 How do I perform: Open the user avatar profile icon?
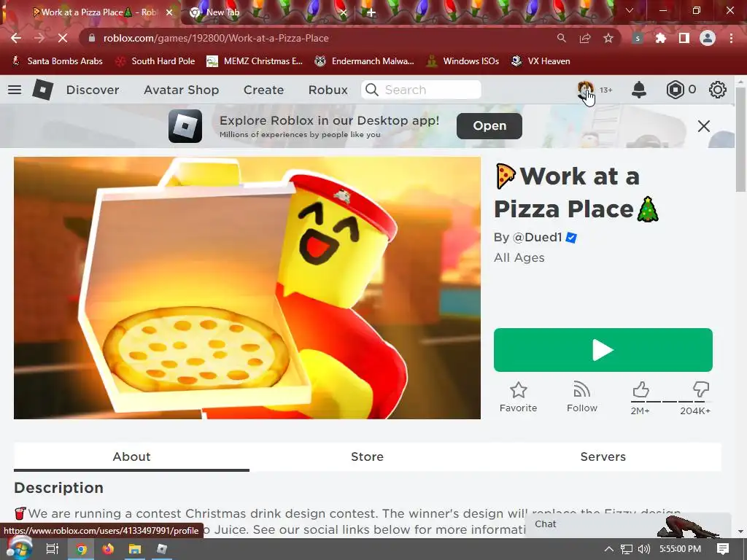[x=586, y=90]
